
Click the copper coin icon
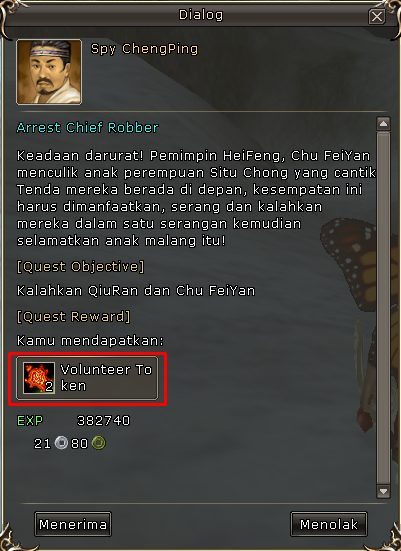[99, 443]
